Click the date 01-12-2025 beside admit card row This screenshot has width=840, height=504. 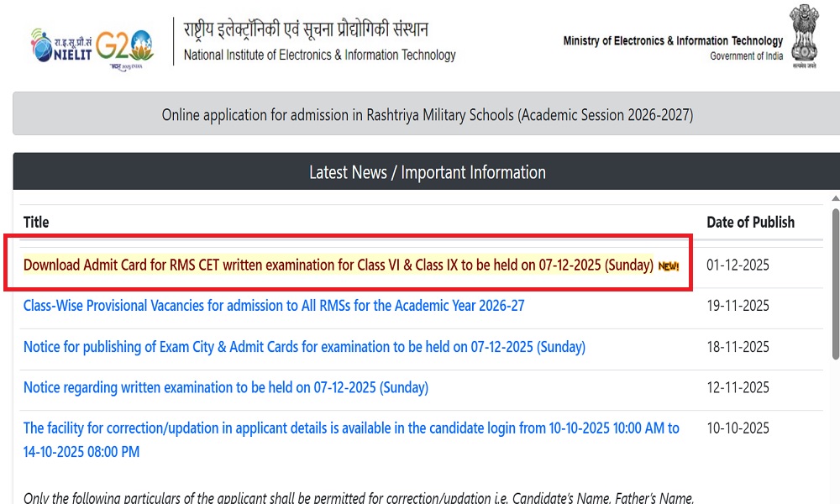(x=738, y=265)
